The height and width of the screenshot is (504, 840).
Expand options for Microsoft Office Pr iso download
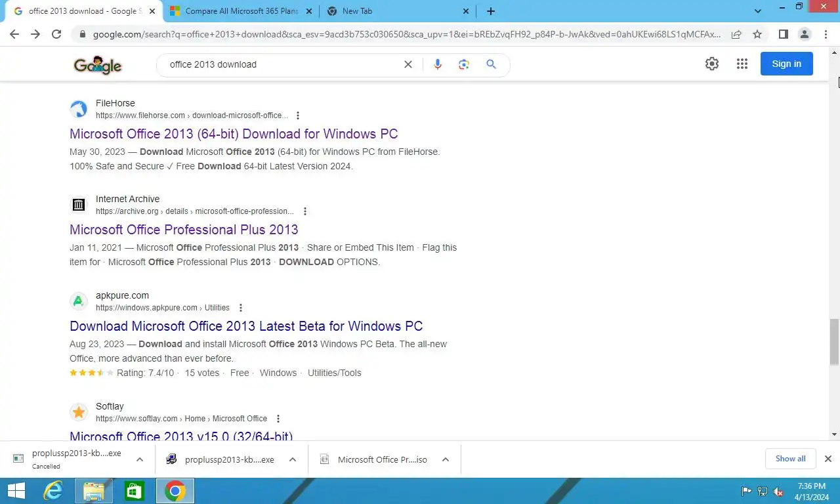[x=445, y=459]
